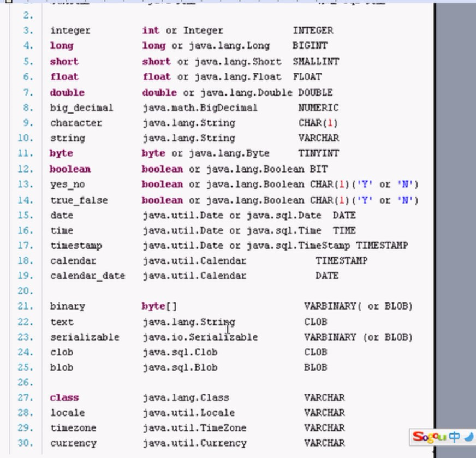Click 'BLOB' SQL type on line 25
476x458 pixels.
(x=316, y=367)
